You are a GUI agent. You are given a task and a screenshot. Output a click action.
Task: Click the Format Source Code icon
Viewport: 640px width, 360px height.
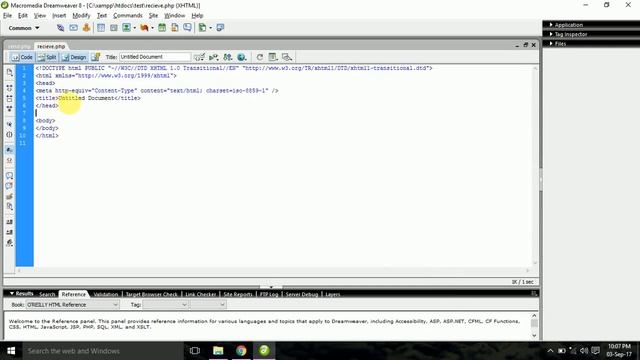pyautogui.click(x=9, y=243)
